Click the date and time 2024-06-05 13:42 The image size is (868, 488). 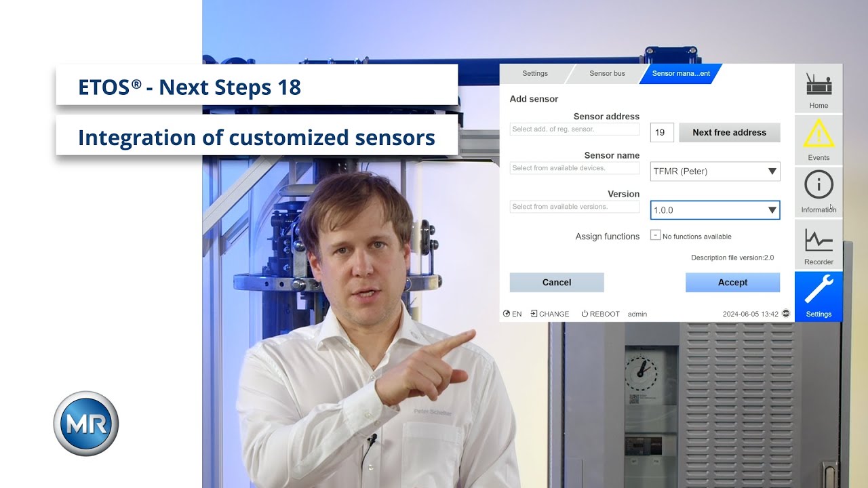(750, 314)
